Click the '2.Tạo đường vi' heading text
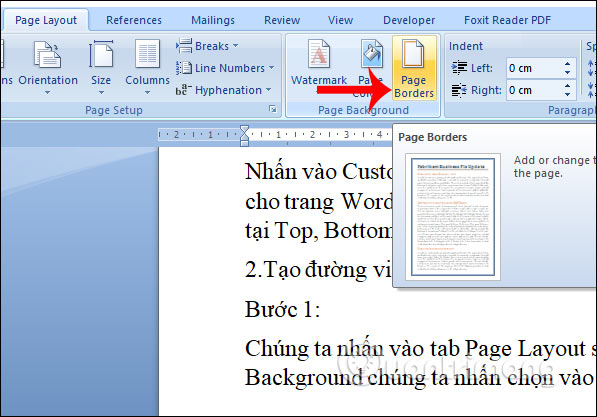 tap(318, 270)
